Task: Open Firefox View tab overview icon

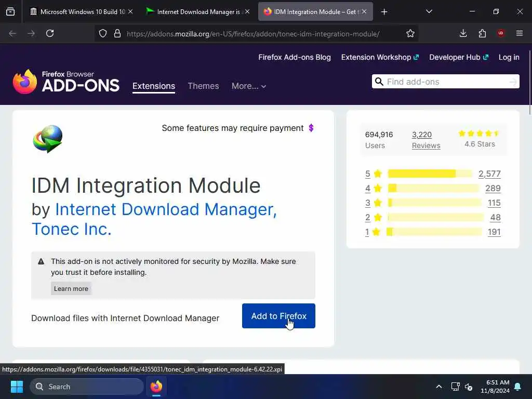Action: pyautogui.click(x=10, y=12)
